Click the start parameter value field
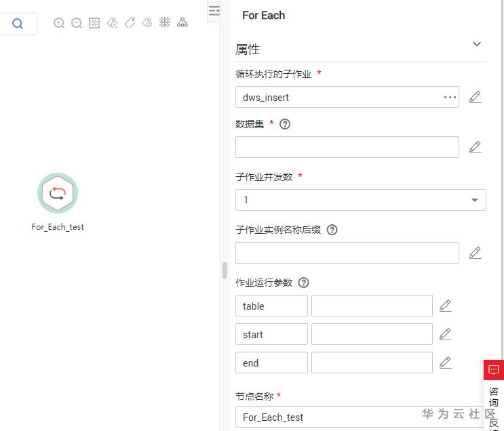The image size is (504, 431). click(x=372, y=334)
